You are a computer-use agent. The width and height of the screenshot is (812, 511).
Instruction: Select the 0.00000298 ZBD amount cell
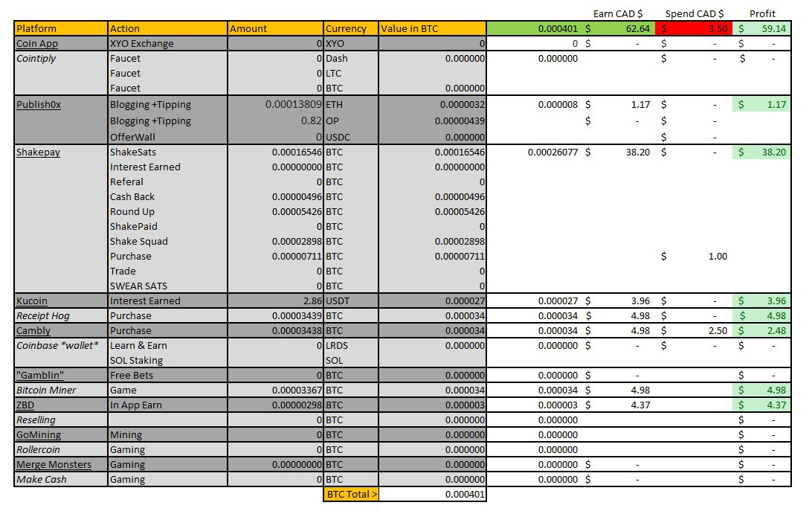coord(275,405)
